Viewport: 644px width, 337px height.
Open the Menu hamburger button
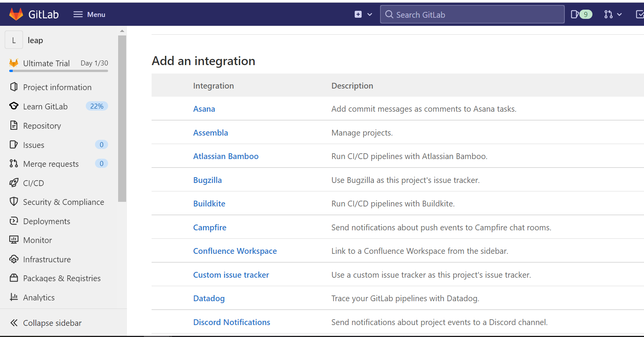click(89, 14)
